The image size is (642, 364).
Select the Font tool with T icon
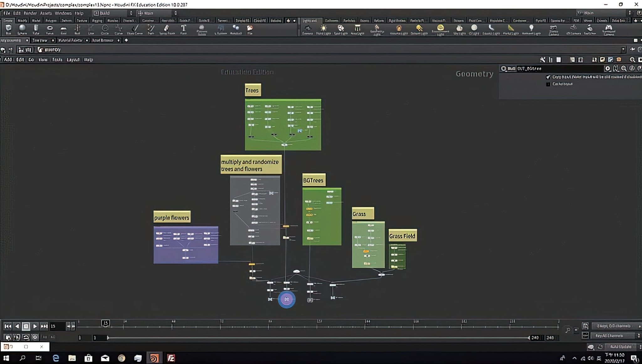[x=183, y=29]
